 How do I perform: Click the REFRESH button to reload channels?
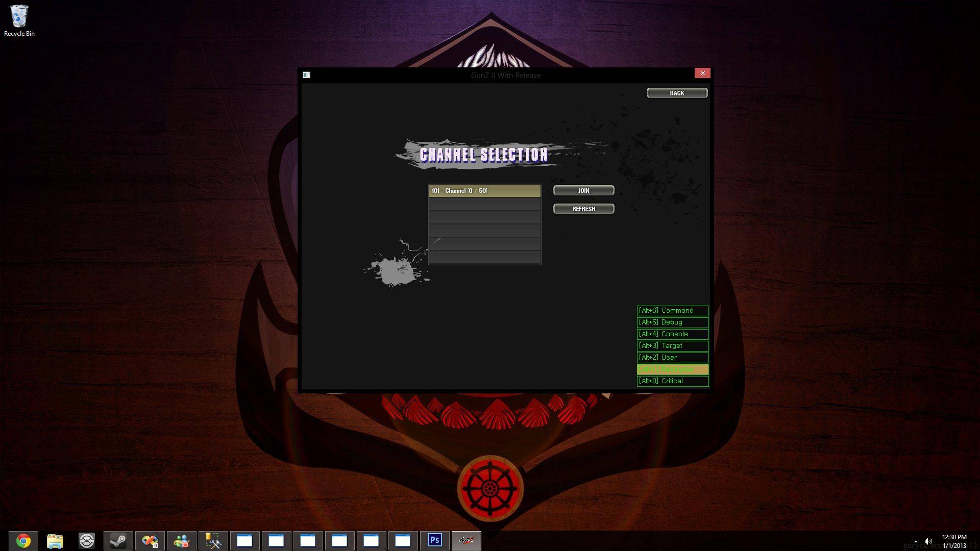click(583, 209)
